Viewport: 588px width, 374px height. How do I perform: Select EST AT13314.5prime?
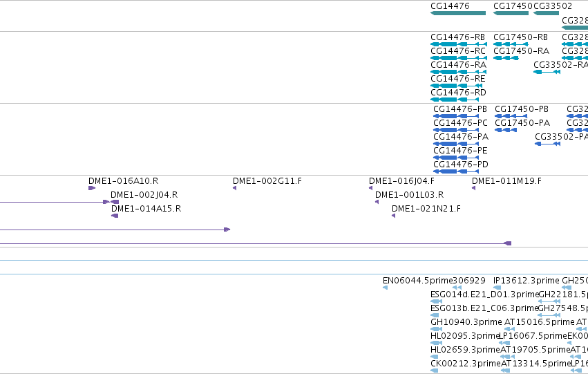coord(535,364)
